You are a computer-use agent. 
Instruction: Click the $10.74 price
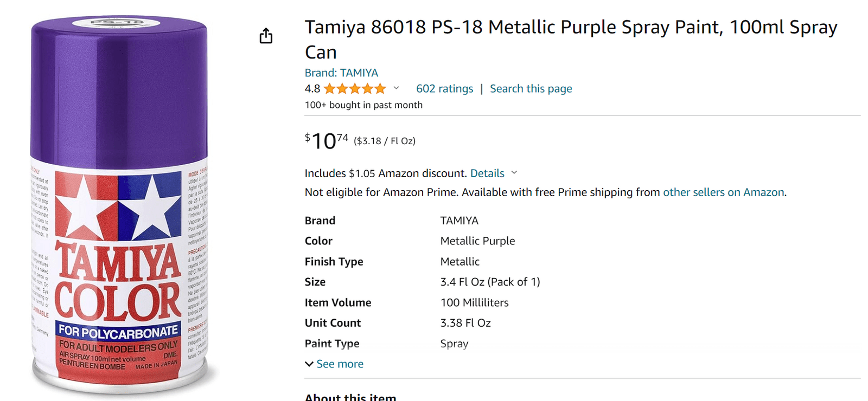(x=327, y=141)
